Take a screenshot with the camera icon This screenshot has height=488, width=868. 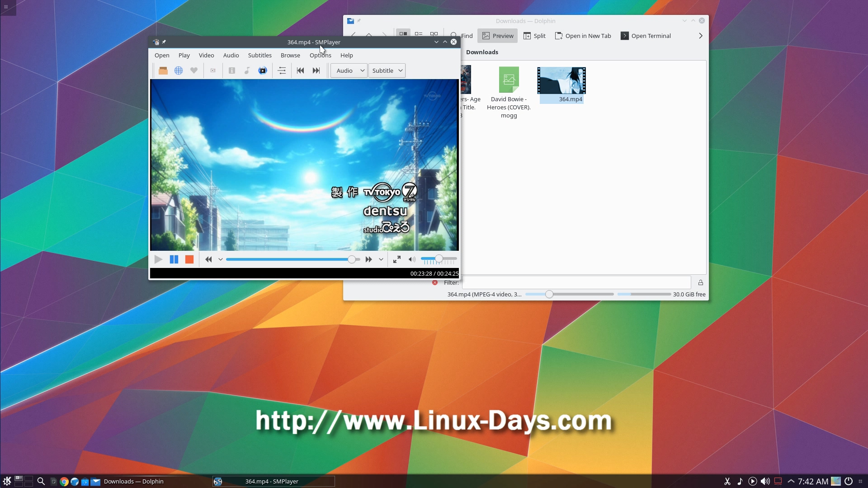coord(213,70)
